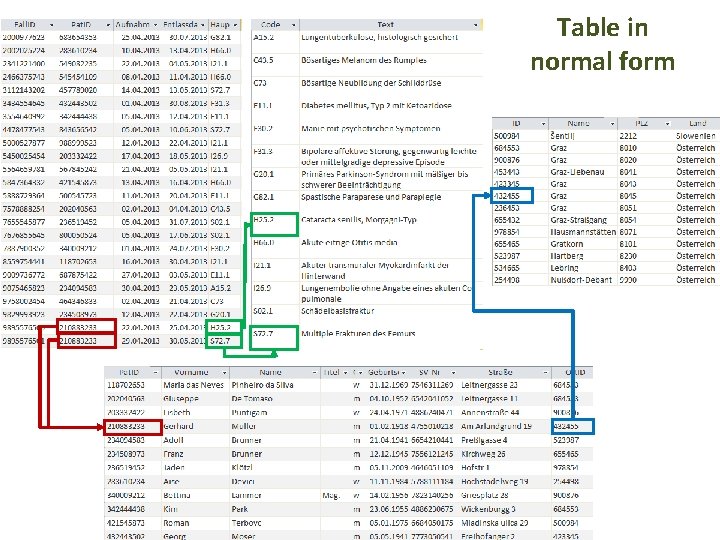Click 'Multiple Frakturen des Femurs' cell

[358, 334]
